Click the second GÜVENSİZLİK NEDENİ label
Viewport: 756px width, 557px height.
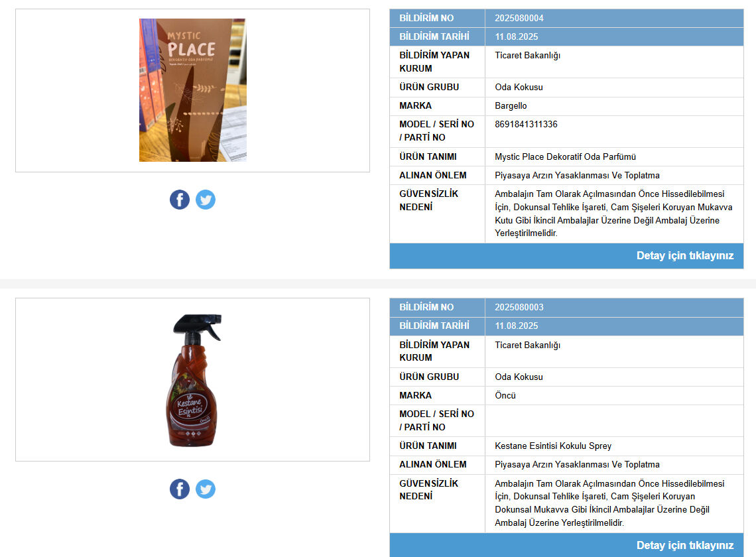click(428, 490)
